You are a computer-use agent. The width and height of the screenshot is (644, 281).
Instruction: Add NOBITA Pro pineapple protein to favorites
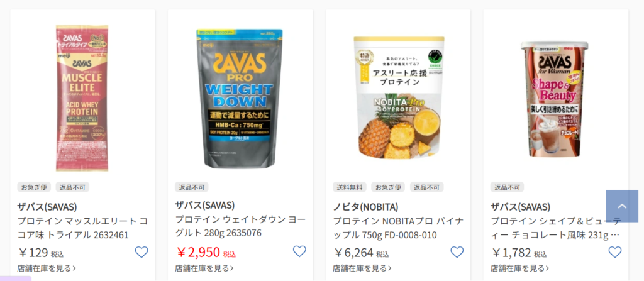[457, 252]
